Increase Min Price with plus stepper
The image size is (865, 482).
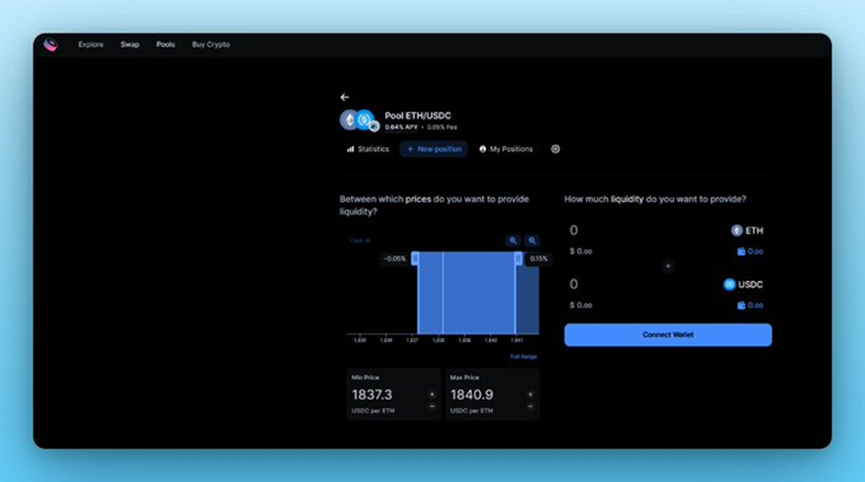tap(432, 394)
